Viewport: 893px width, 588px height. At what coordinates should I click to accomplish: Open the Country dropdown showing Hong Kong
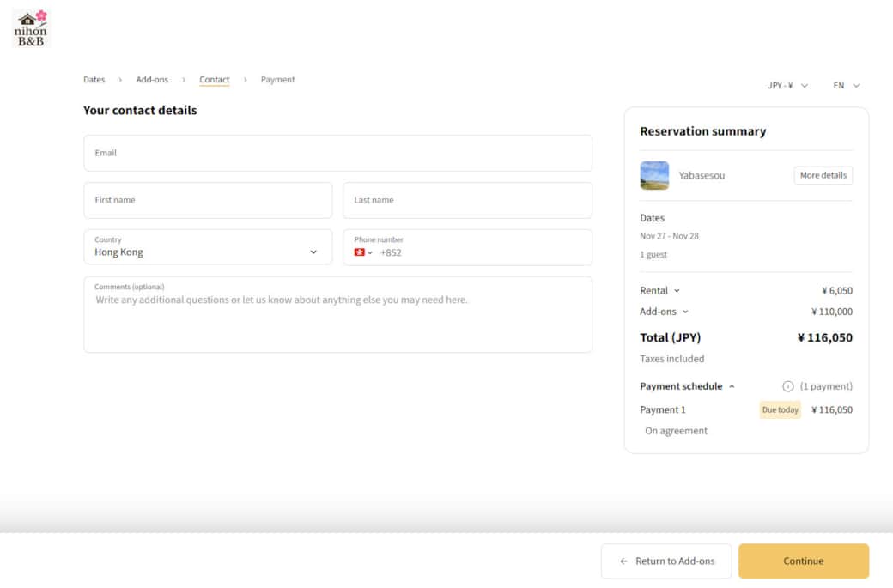click(208, 247)
